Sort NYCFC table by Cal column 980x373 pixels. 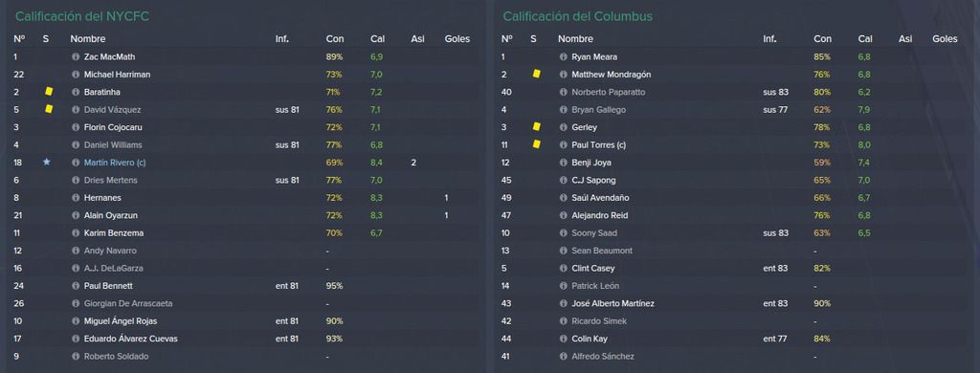pyautogui.click(x=377, y=39)
